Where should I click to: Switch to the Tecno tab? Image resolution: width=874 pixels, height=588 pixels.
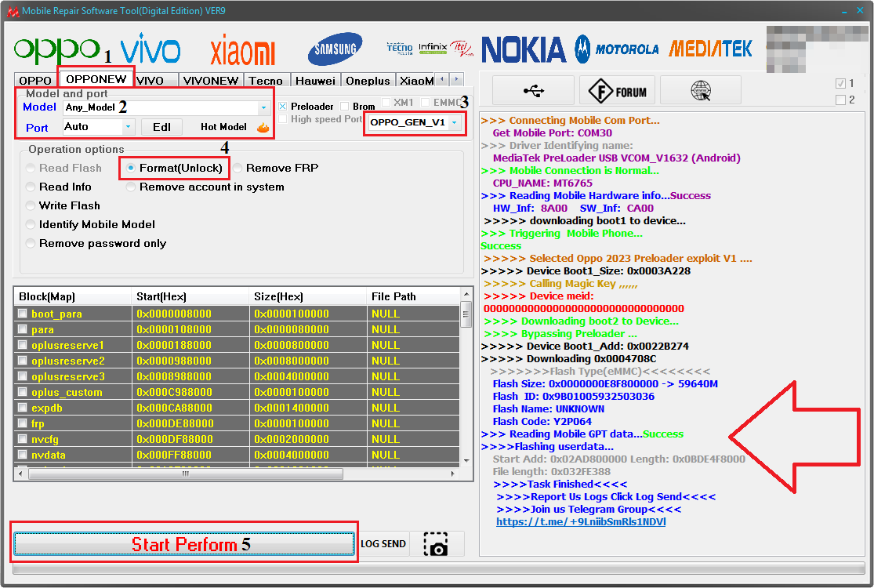266,81
